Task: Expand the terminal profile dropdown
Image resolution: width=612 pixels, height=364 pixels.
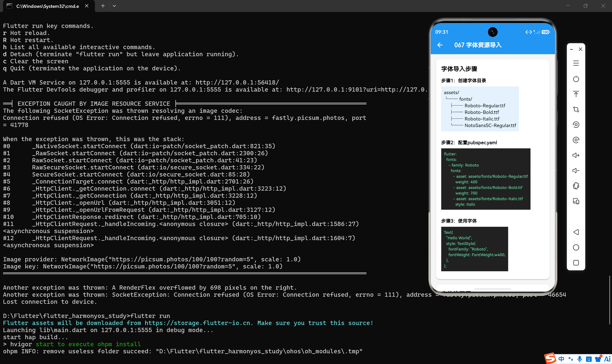Action: [114, 6]
